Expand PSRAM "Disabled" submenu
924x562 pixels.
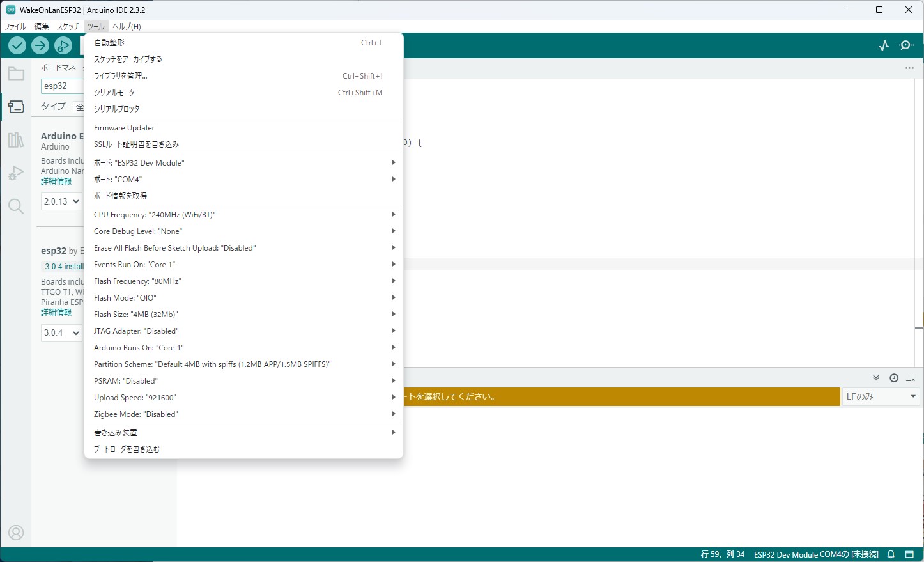(x=243, y=381)
